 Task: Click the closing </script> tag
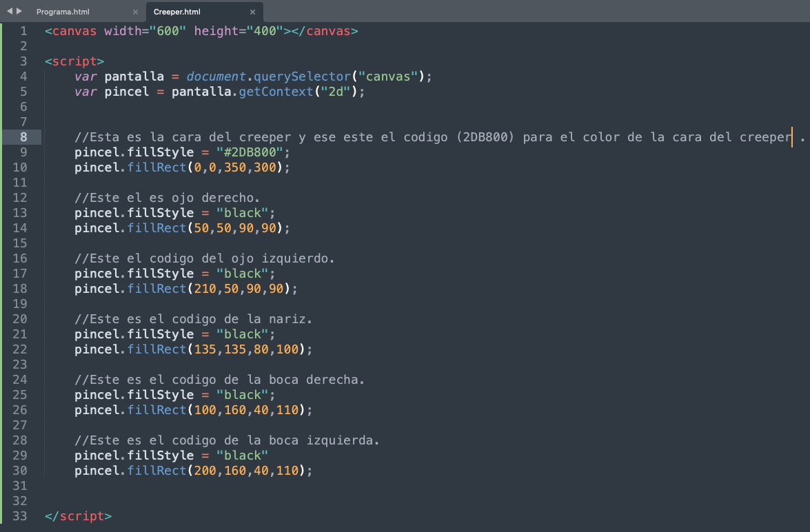click(x=78, y=516)
